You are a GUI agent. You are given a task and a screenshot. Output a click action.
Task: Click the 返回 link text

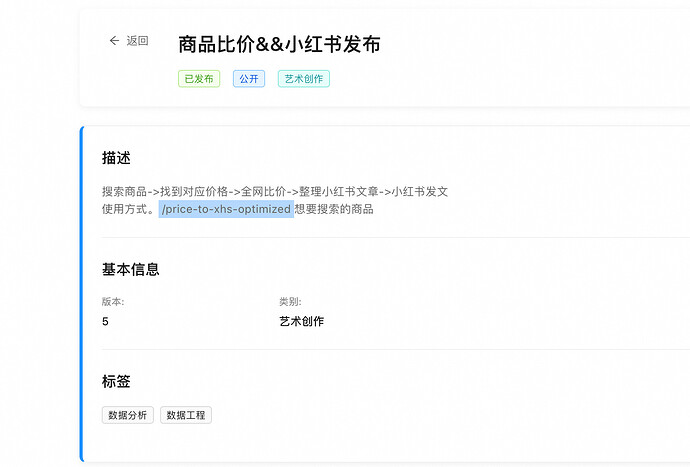(137, 41)
